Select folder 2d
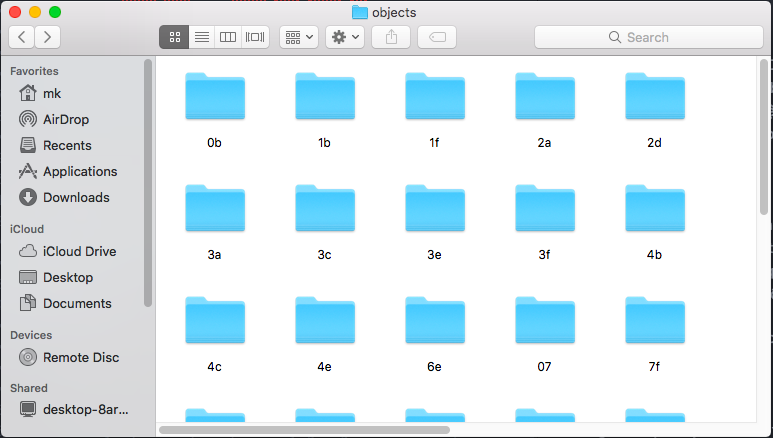773x438 pixels. (x=655, y=97)
